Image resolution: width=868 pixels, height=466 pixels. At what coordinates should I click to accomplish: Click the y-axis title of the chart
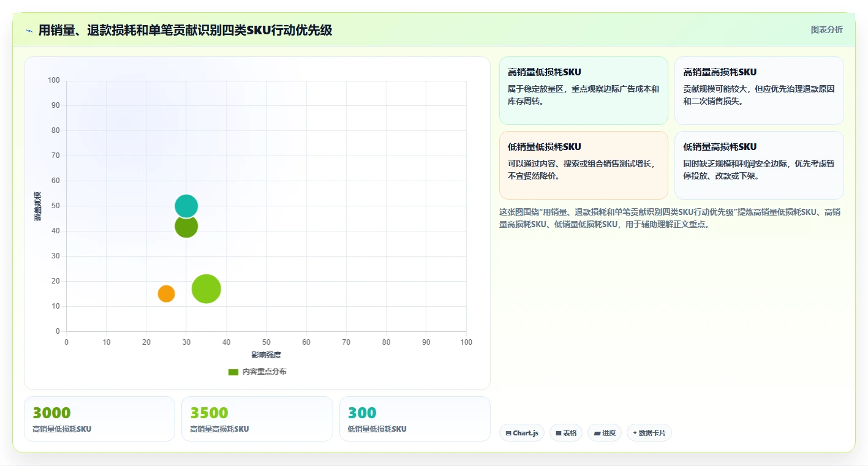(x=38, y=206)
